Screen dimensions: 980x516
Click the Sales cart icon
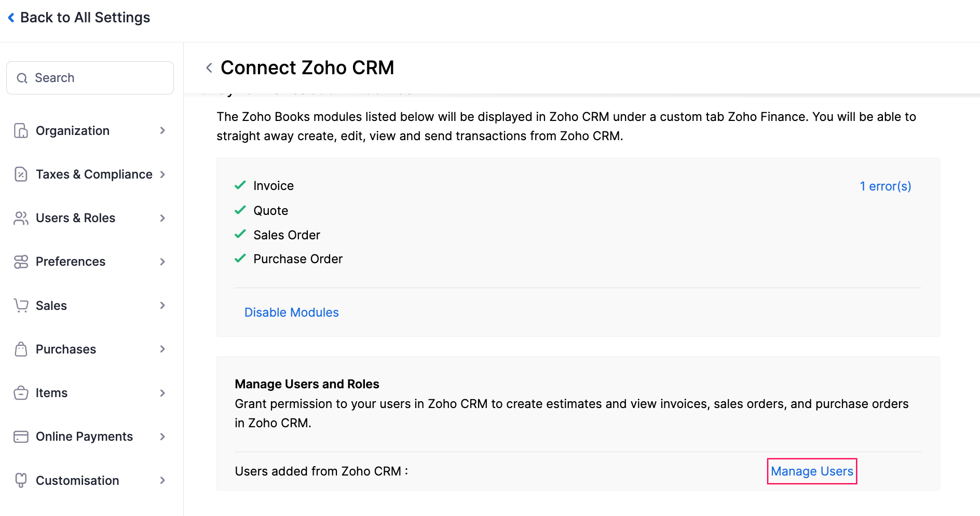tap(21, 305)
